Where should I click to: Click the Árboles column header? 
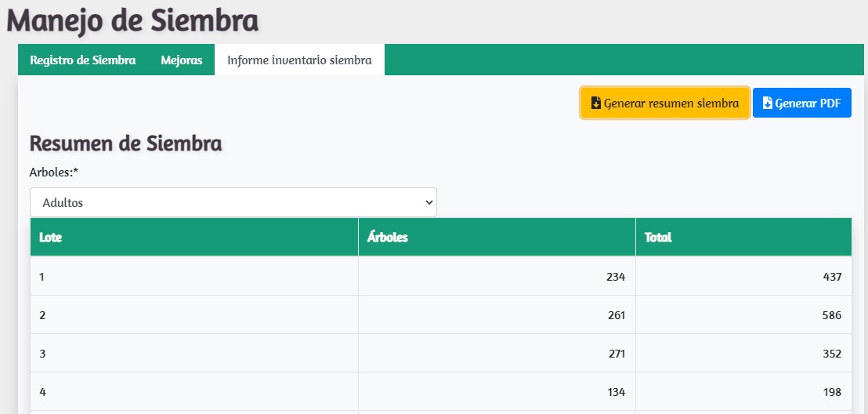(x=388, y=238)
